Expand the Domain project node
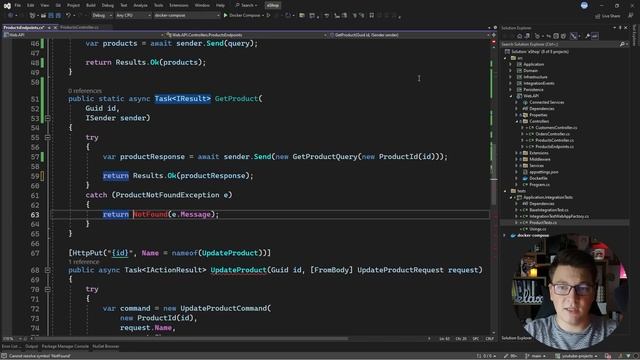The image size is (640, 360). click(x=510, y=71)
